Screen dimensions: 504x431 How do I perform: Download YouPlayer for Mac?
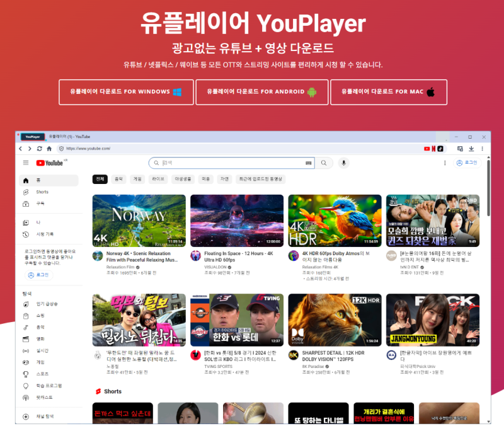click(x=389, y=92)
